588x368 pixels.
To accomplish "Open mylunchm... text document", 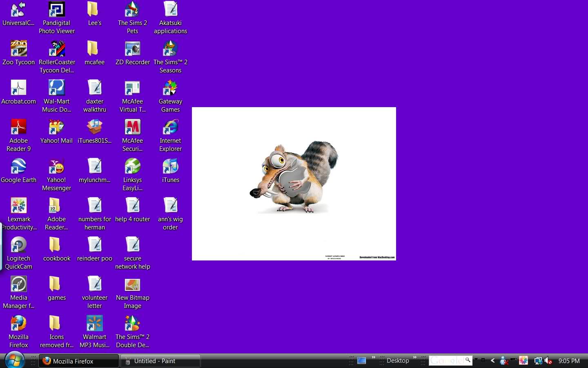I will [x=94, y=171].
